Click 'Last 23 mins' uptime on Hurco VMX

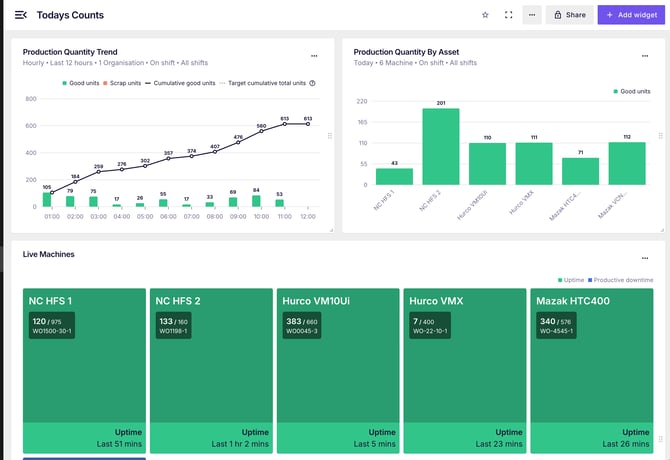tap(499, 444)
